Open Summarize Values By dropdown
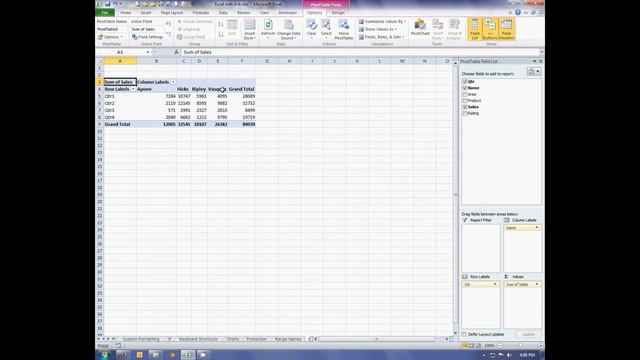Viewport: 640px width, 360px height. [x=382, y=21]
